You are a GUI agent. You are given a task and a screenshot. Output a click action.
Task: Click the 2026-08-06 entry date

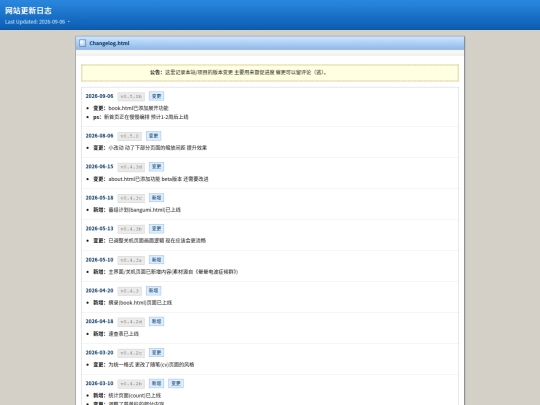tap(99, 136)
